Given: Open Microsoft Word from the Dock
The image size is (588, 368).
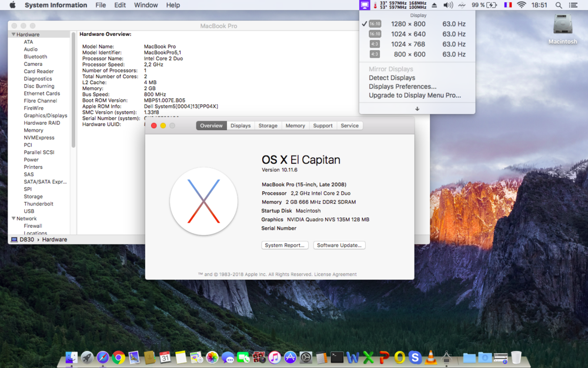Looking at the screenshot, I should point(353,357).
